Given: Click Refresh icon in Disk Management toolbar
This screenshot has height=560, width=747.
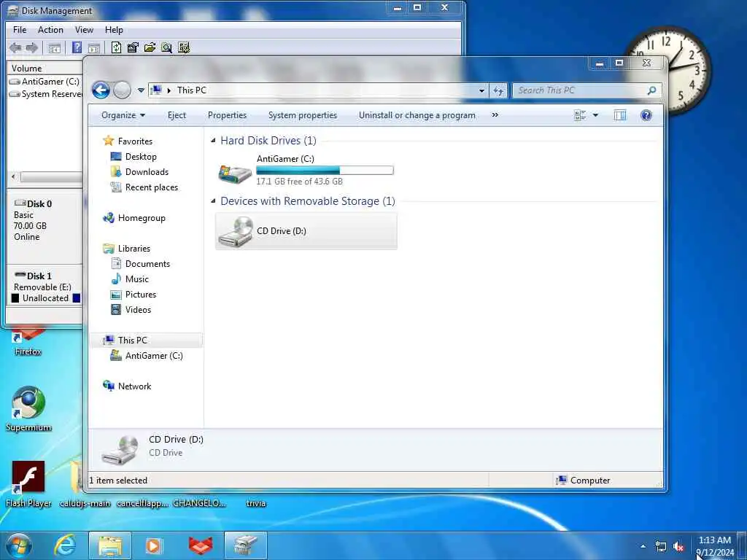Looking at the screenshot, I should (x=116, y=47).
